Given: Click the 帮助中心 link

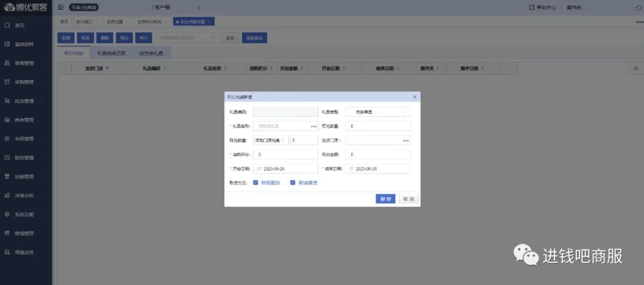Looking at the screenshot, I should click(x=546, y=7).
